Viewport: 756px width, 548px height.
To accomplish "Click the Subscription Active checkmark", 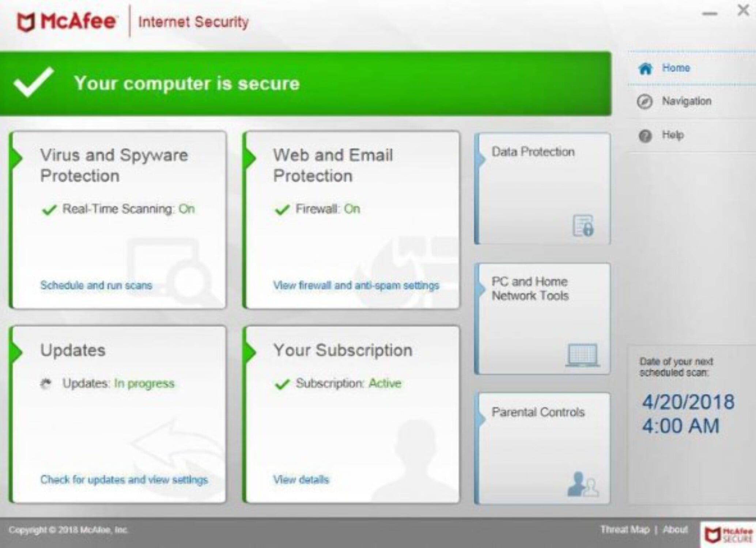I will [x=282, y=384].
